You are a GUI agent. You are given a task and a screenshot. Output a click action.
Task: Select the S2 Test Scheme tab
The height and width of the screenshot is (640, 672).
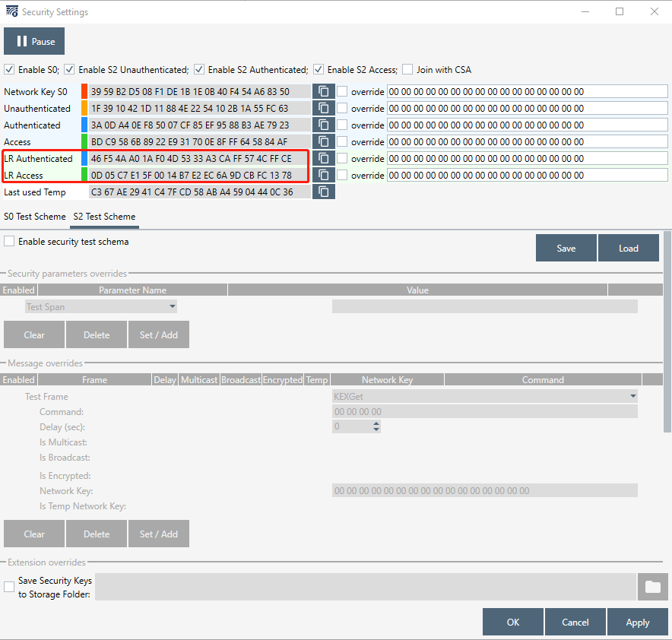click(104, 217)
